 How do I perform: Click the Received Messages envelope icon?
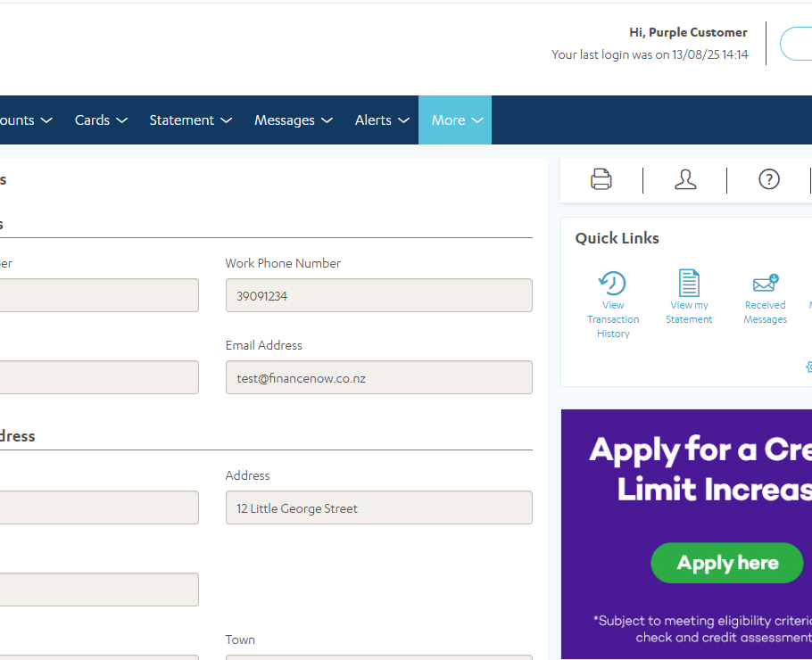click(766, 284)
